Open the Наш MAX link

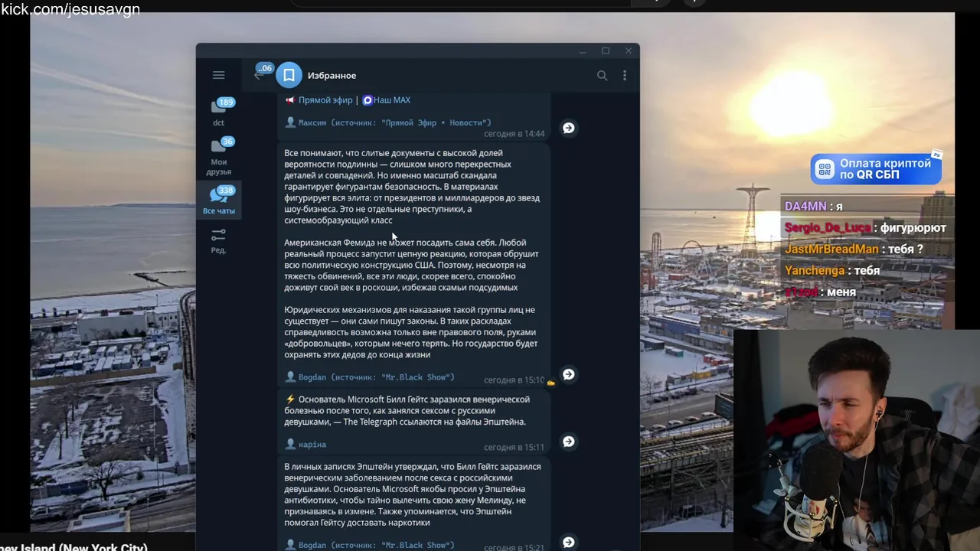point(391,100)
